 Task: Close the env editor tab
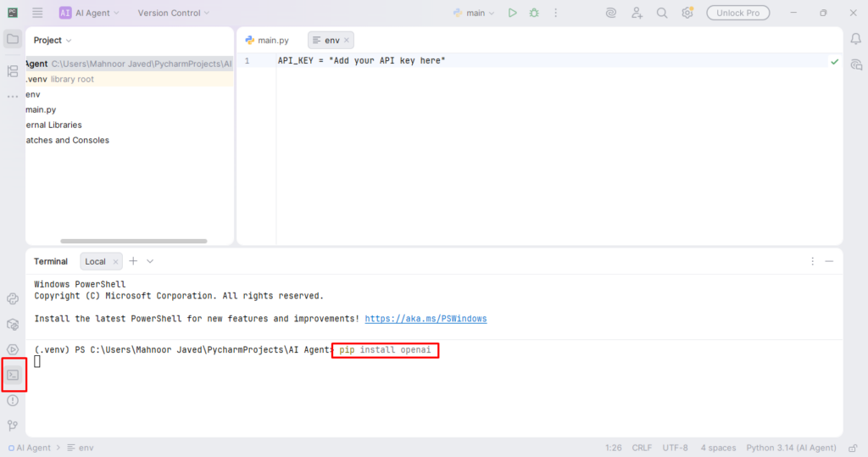coord(347,41)
